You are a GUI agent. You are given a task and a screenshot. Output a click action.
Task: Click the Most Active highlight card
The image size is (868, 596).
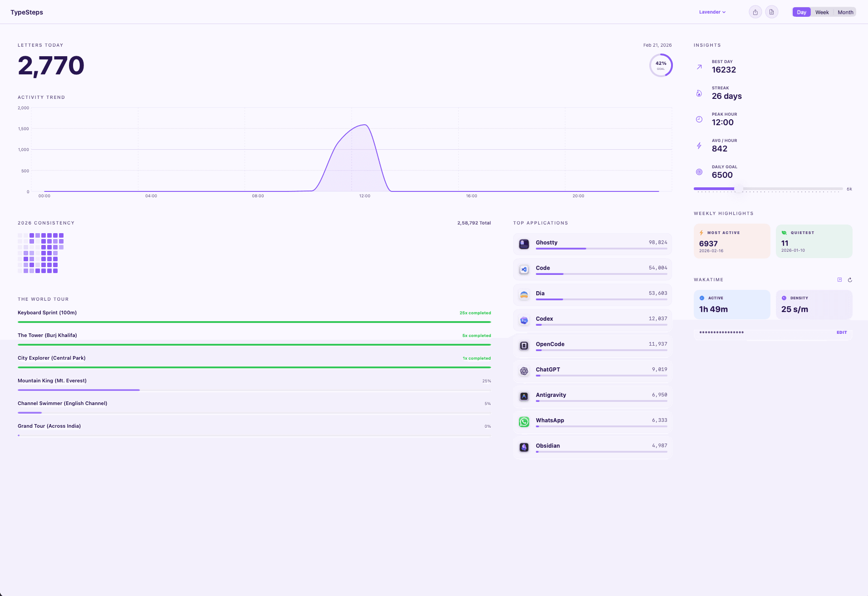[731, 241]
